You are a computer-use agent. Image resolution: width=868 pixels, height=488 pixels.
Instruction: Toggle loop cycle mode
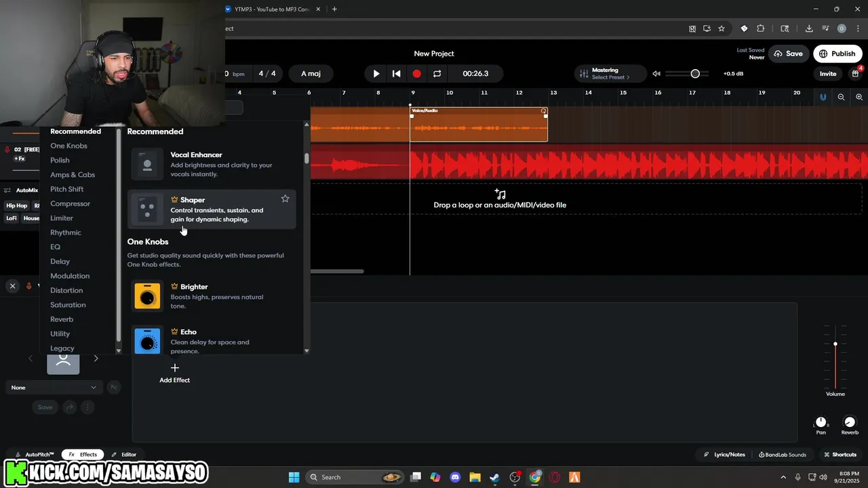pos(437,73)
